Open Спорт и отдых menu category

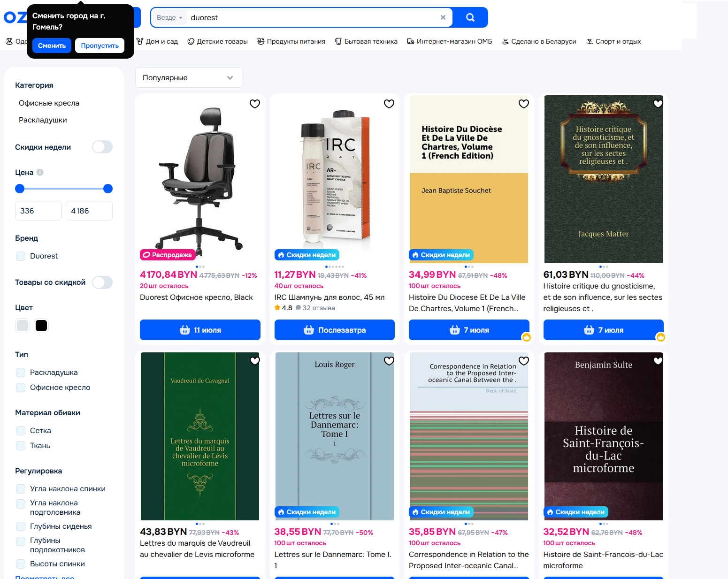coord(613,41)
